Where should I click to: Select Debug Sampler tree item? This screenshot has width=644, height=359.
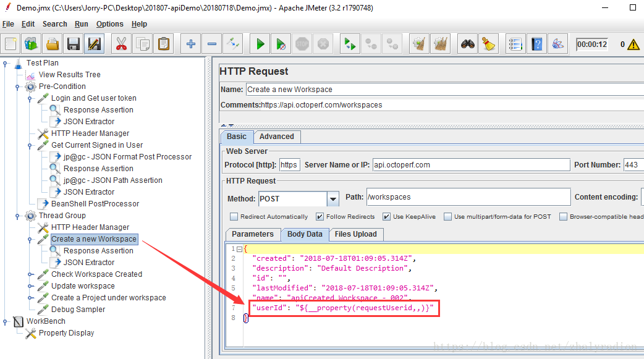click(78, 310)
